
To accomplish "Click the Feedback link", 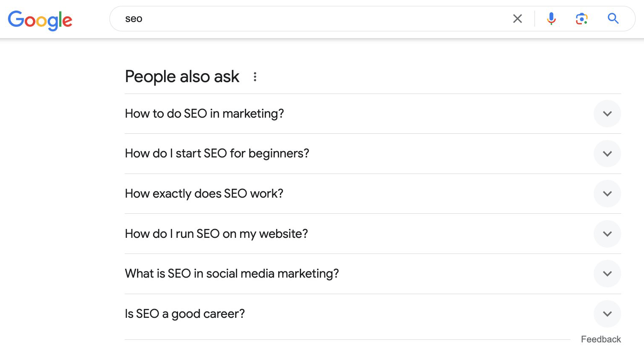I will point(600,339).
